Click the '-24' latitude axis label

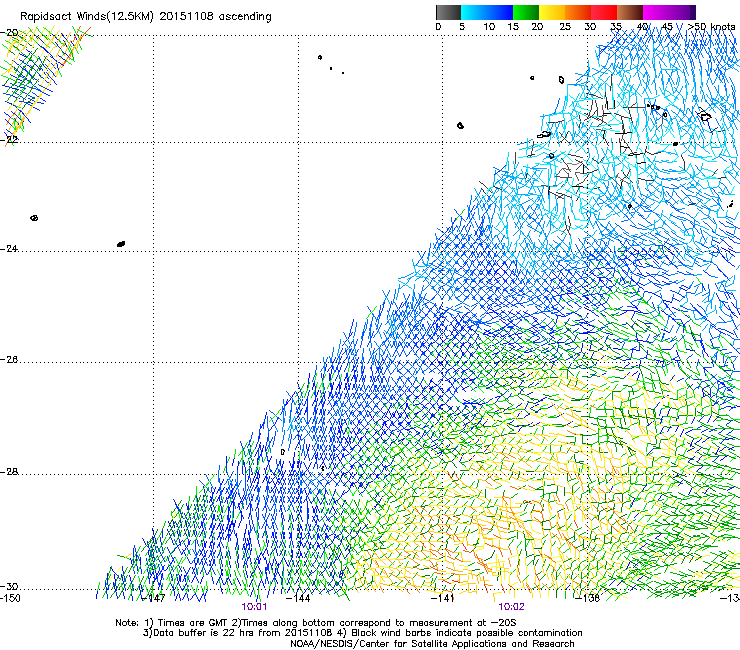pyautogui.click(x=9, y=249)
